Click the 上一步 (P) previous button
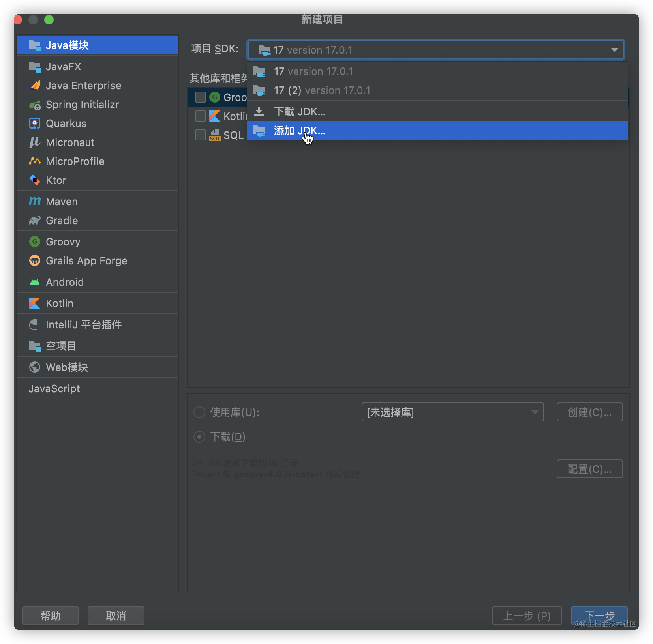The width and height of the screenshot is (653, 644). [x=527, y=616]
